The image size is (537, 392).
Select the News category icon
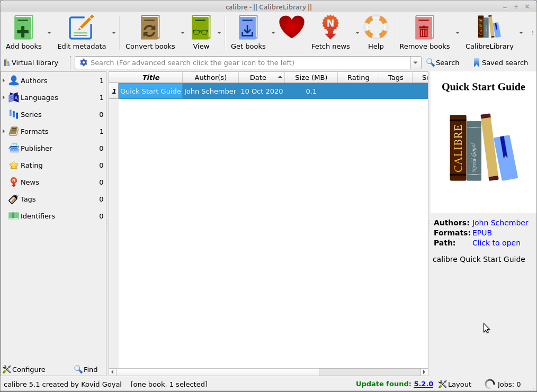(x=13, y=182)
